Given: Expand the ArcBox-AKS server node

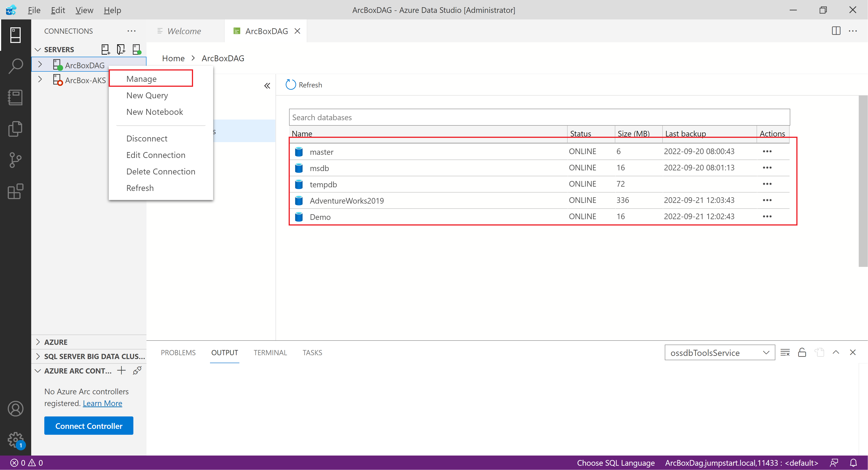Looking at the screenshot, I should (40, 80).
